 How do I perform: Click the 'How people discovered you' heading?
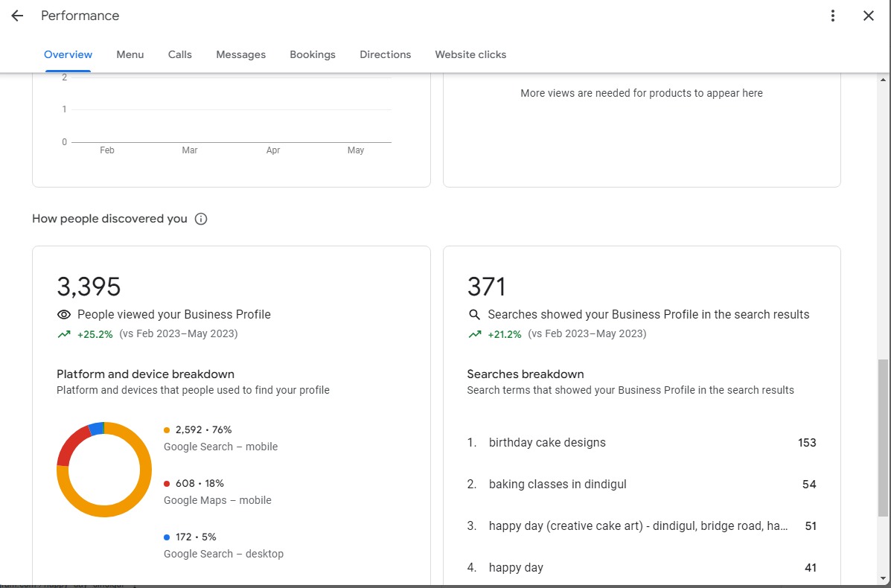(x=109, y=219)
